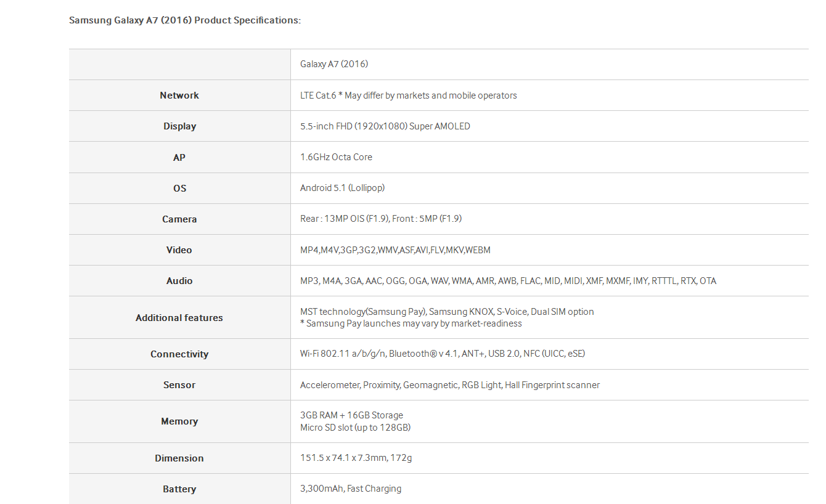The height and width of the screenshot is (504, 826).
Task: Click the 'Audio' row label
Action: point(179,281)
